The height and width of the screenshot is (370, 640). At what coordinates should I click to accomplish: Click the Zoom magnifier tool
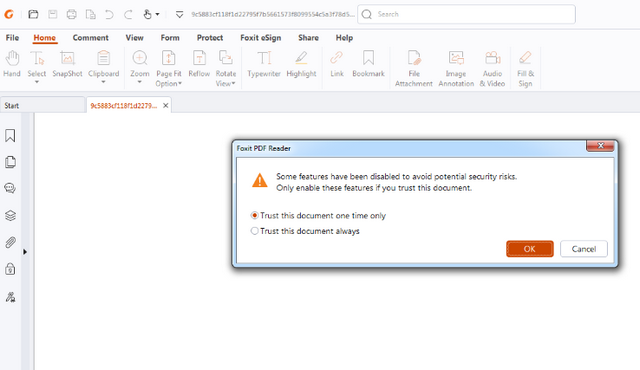tap(140, 64)
